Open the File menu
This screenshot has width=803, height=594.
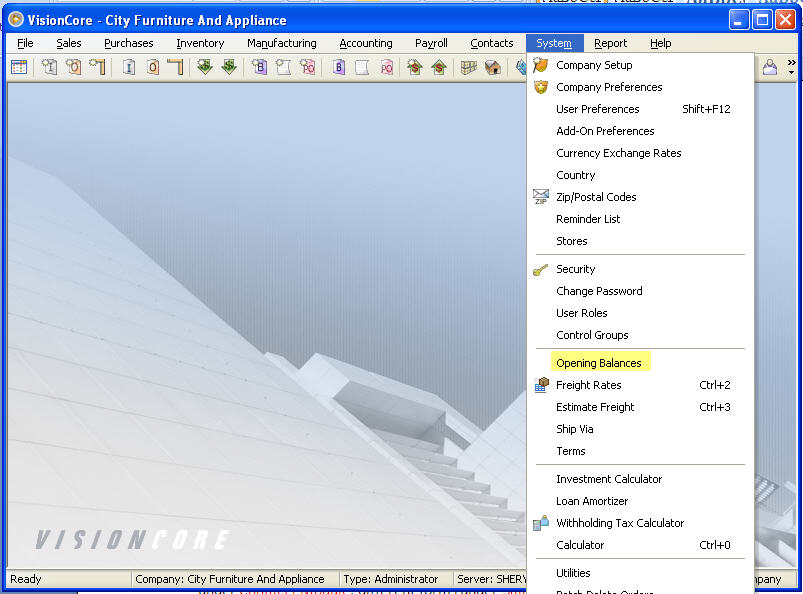click(25, 44)
